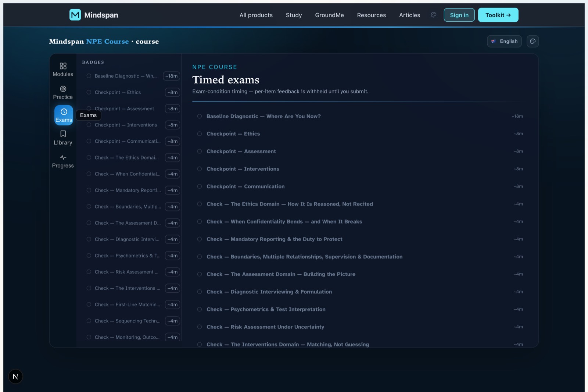Click the Toolkit arrow button
The width and height of the screenshot is (588, 392).
click(x=498, y=15)
